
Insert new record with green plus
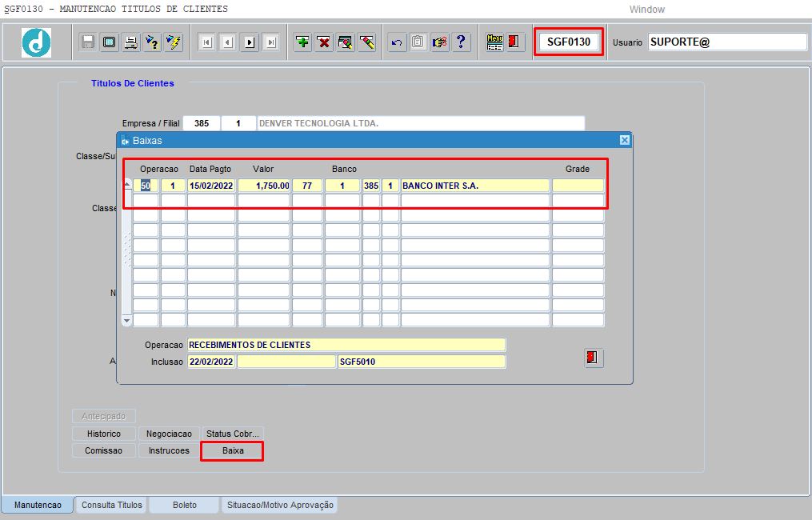(x=302, y=42)
